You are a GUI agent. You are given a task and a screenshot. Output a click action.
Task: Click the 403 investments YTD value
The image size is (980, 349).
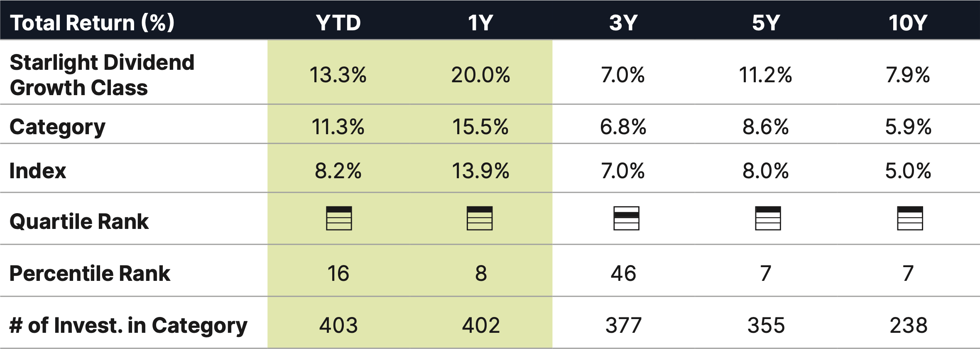tap(338, 325)
